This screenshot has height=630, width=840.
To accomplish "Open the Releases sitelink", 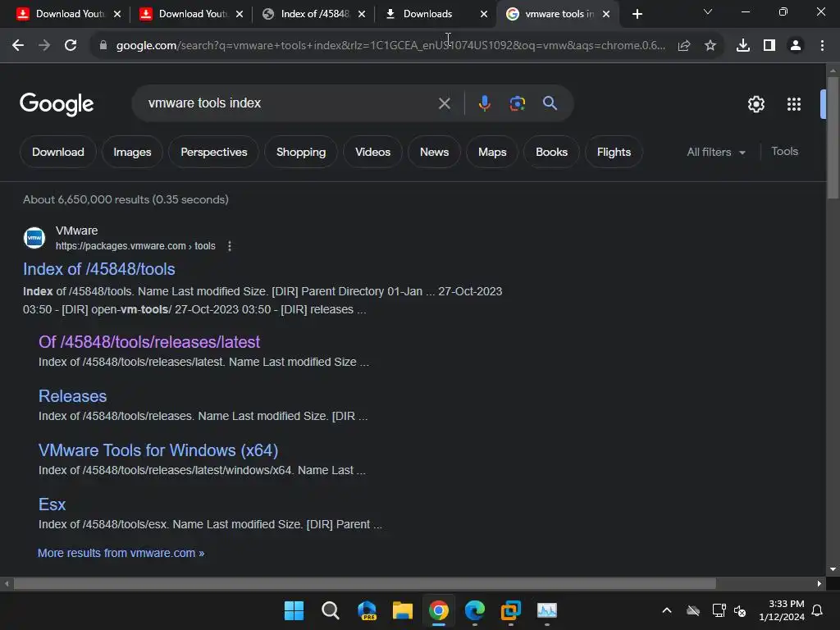I will click(x=72, y=396).
